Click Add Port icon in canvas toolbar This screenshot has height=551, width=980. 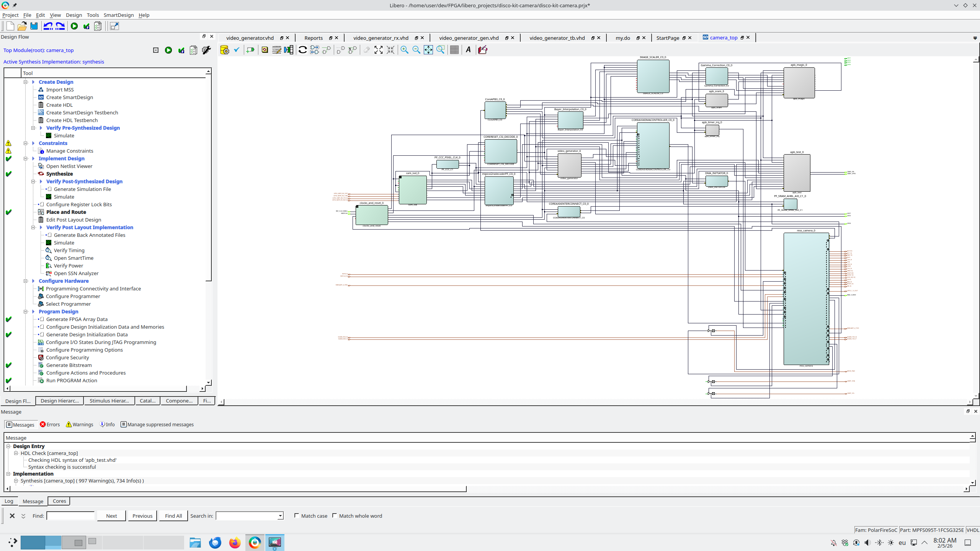pyautogui.click(x=250, y=50)
